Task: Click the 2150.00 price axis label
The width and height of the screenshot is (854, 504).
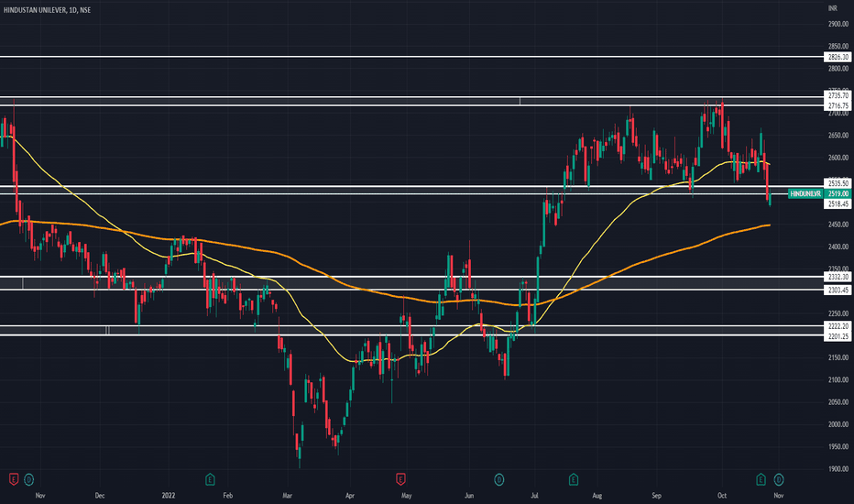Action: (838, 358)
